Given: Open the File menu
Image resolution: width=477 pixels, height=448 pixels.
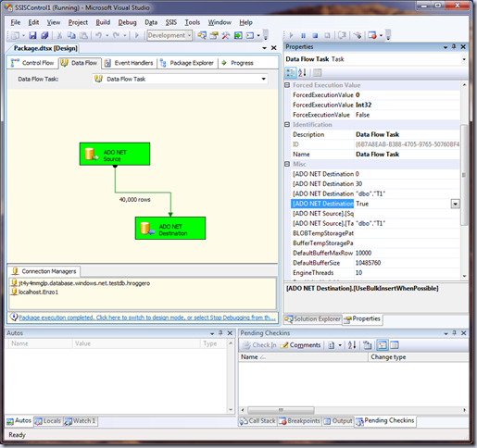Looking at the screenshot, I should pyautogui.click(x=16, y=22).
